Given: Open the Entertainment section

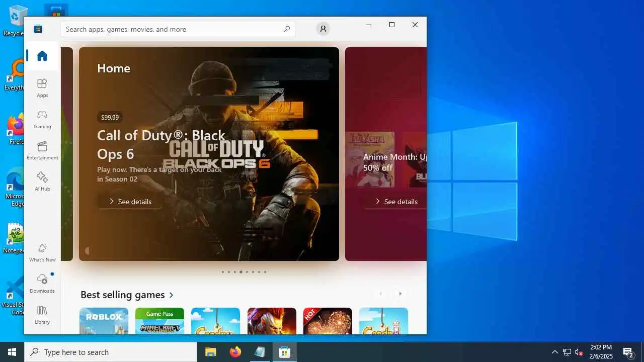Looking at the screenshot, I should tap(42, 150).
